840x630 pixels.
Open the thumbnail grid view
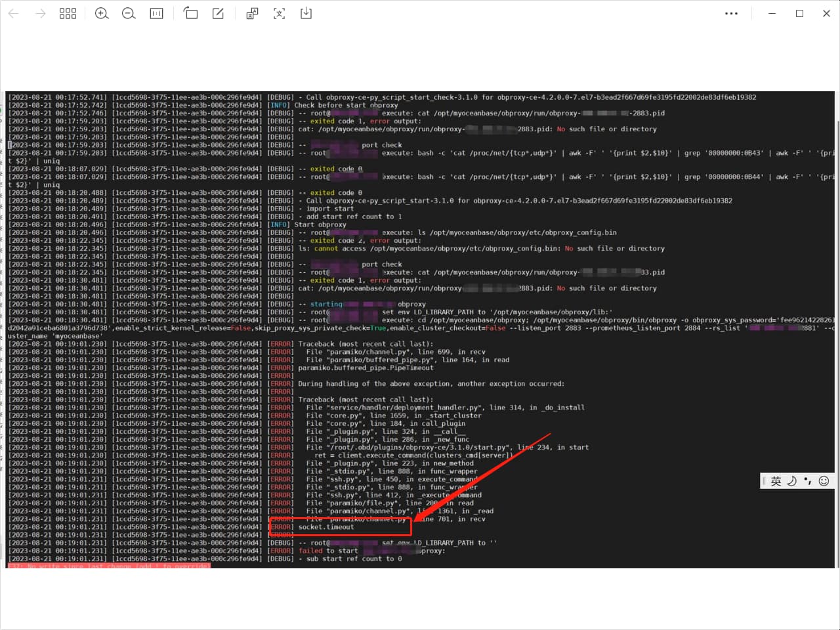pos(68,13)
